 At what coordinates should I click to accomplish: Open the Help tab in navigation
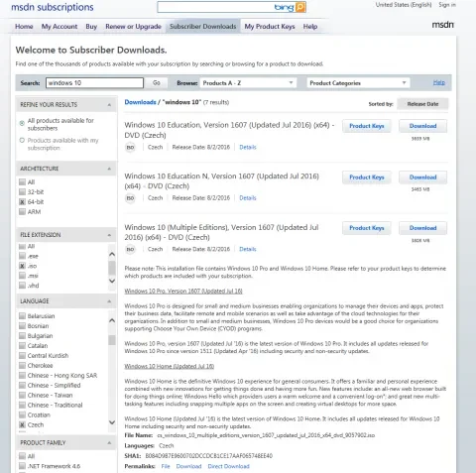click(x=310, y=27)
